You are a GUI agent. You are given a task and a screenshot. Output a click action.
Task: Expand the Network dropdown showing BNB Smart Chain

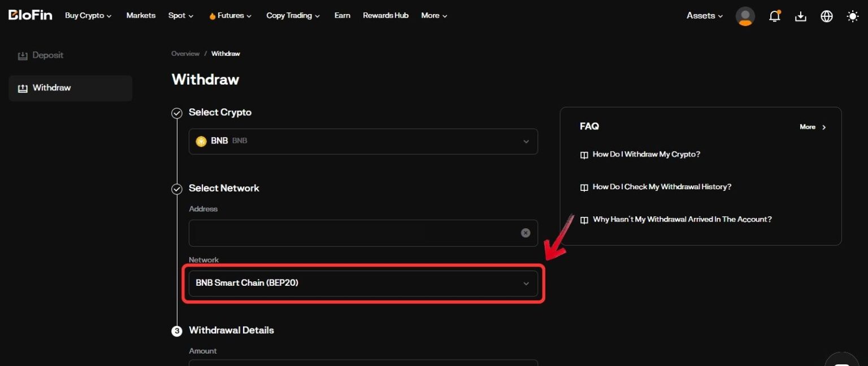click(x=363, y=283)
